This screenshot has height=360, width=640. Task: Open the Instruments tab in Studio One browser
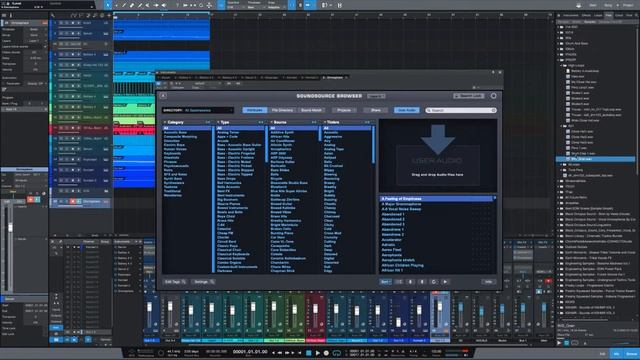coord(571,16)
